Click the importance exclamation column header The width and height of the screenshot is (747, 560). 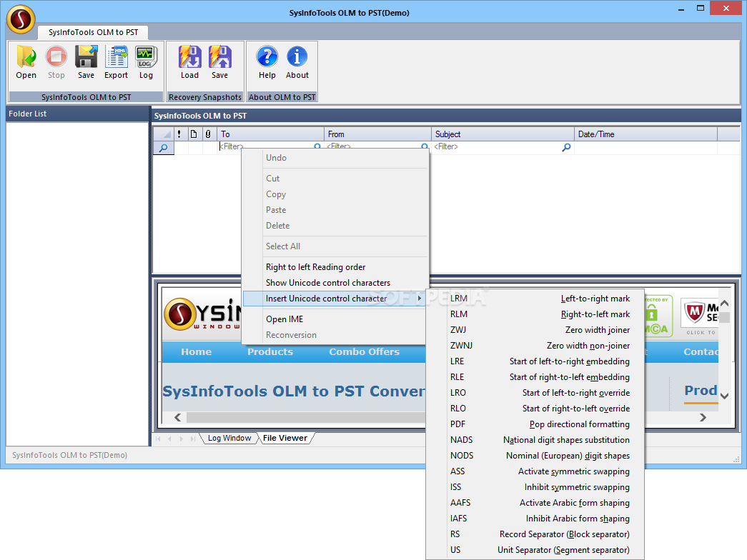pos(179,134)
